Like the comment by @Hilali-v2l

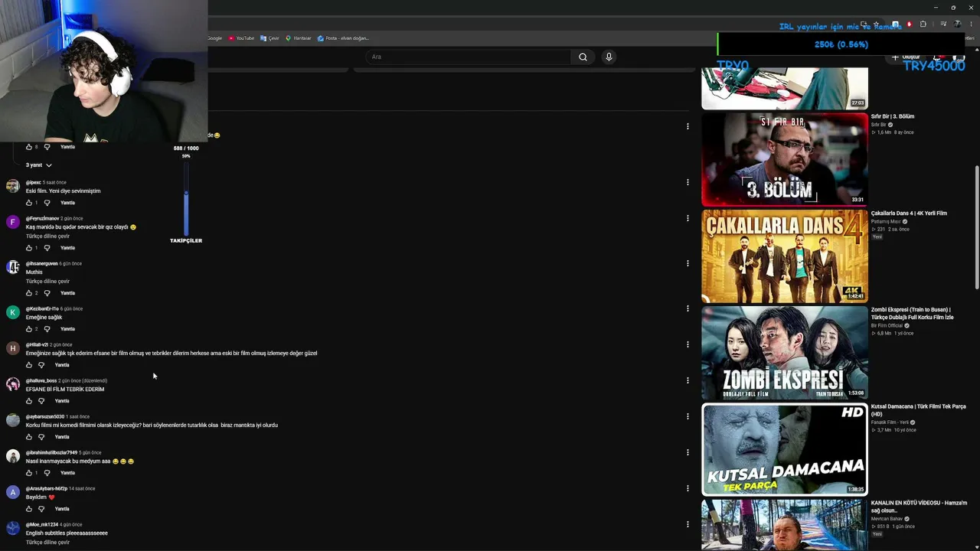click(x=29, y=365)
